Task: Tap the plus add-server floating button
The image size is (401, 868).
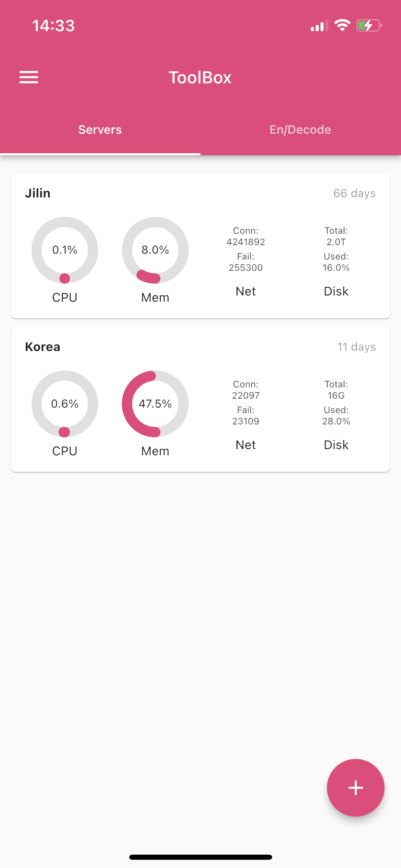Action: click(355, 787)
